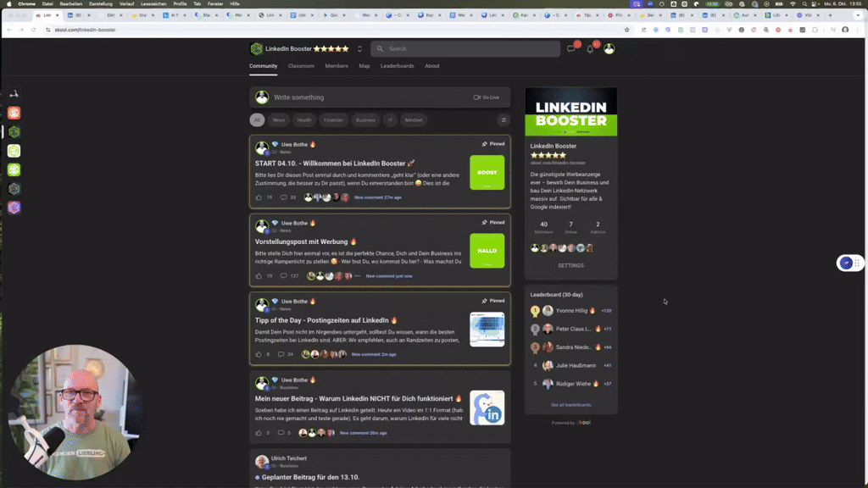
Task: Select the All category filter
Action: coord(257,120)
